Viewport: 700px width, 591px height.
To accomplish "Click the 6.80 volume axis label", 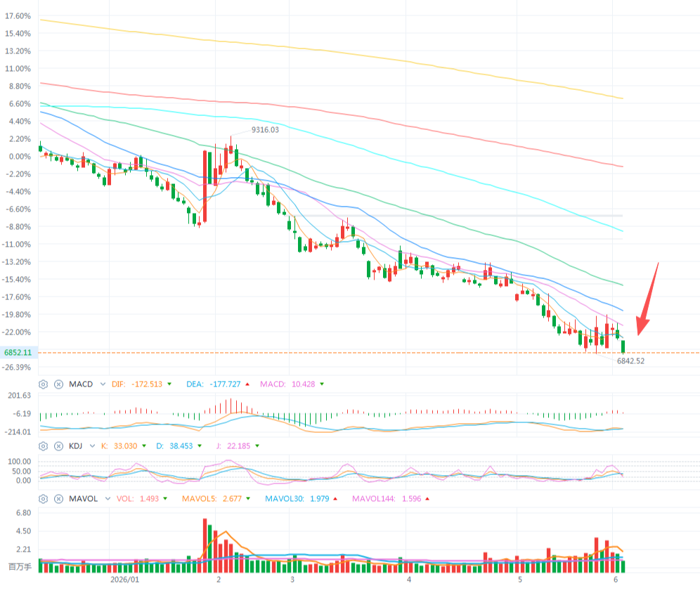I will point(24,513).
